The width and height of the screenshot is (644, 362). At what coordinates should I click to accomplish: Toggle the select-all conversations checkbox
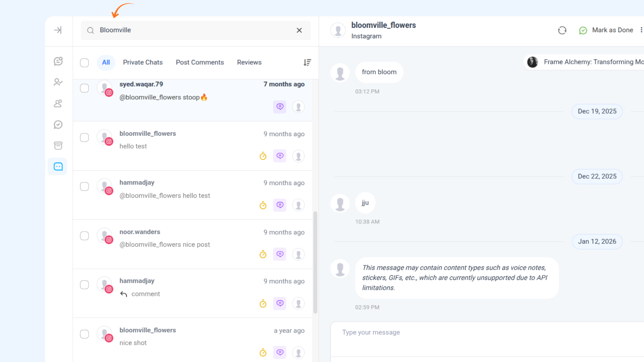(x=85, y=63)
